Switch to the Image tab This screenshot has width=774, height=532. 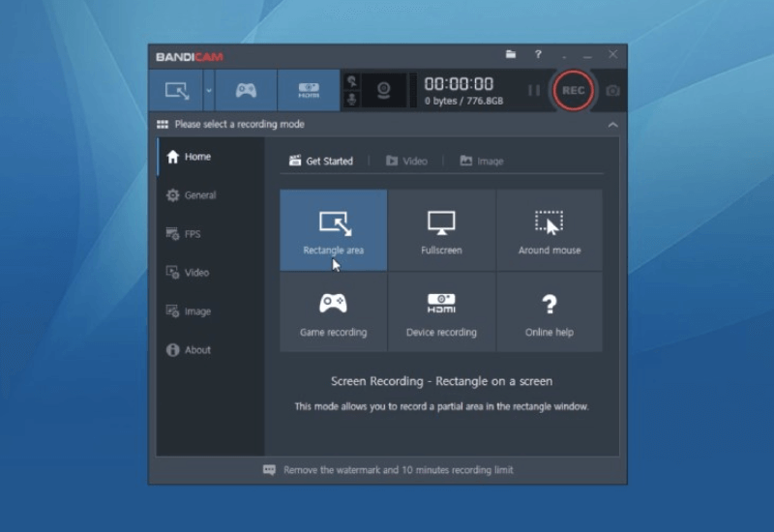point(482,161)
